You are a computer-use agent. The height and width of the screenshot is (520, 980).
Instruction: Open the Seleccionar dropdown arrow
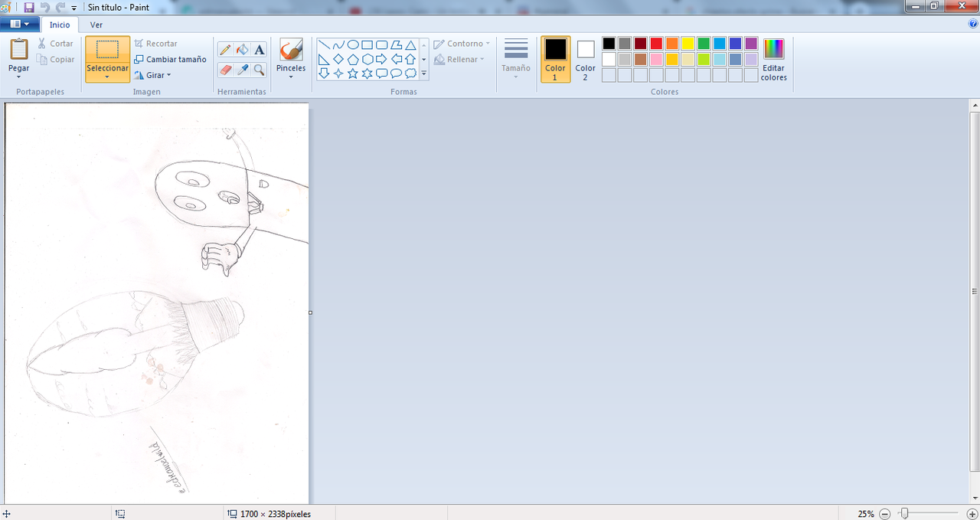coord(107,77)
